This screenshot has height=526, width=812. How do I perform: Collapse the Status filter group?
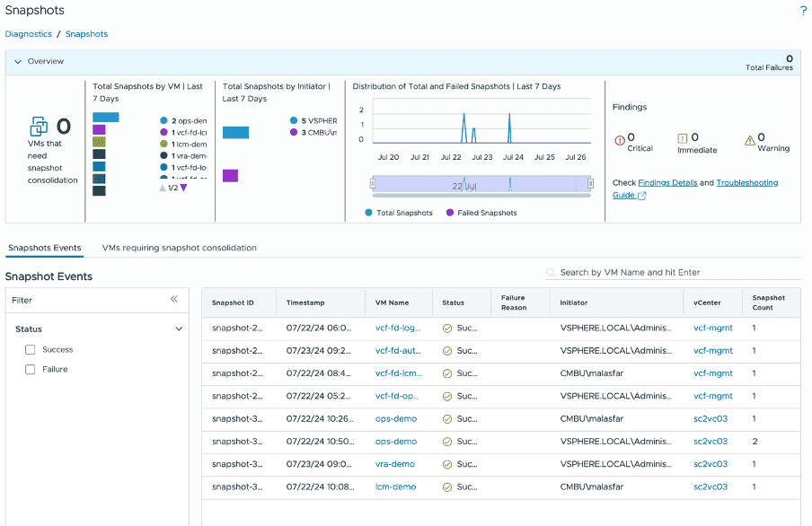point(178,329)
